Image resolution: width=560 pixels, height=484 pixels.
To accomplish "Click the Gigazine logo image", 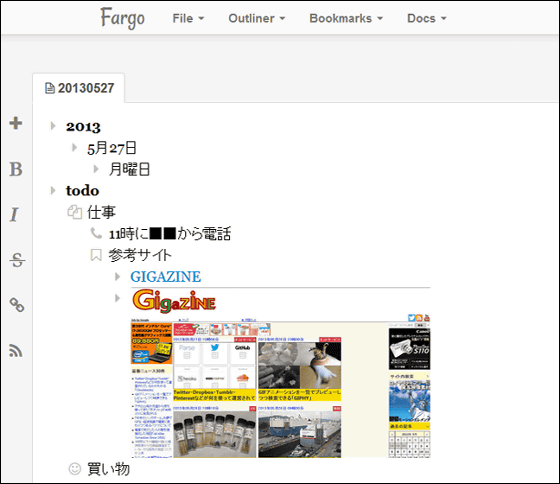I will point(174,302).
